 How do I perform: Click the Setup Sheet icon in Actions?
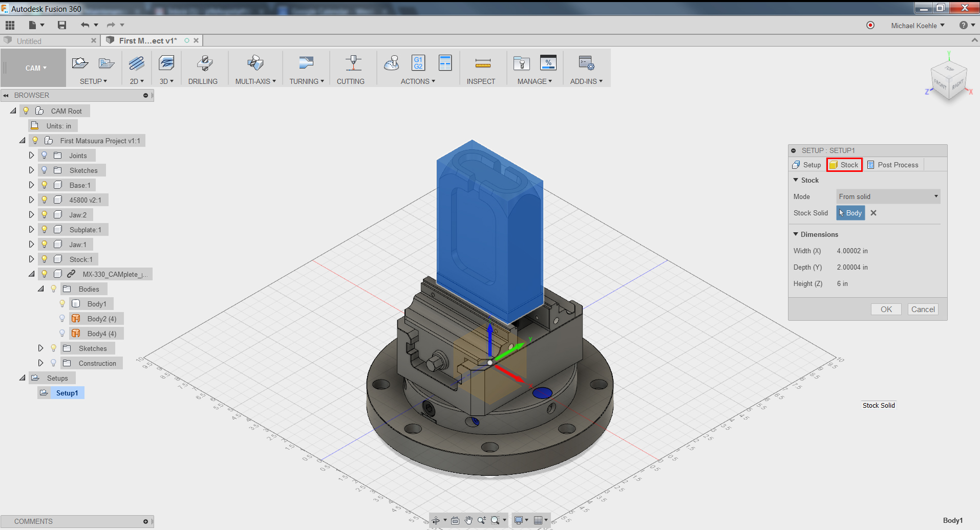[445, 63]
